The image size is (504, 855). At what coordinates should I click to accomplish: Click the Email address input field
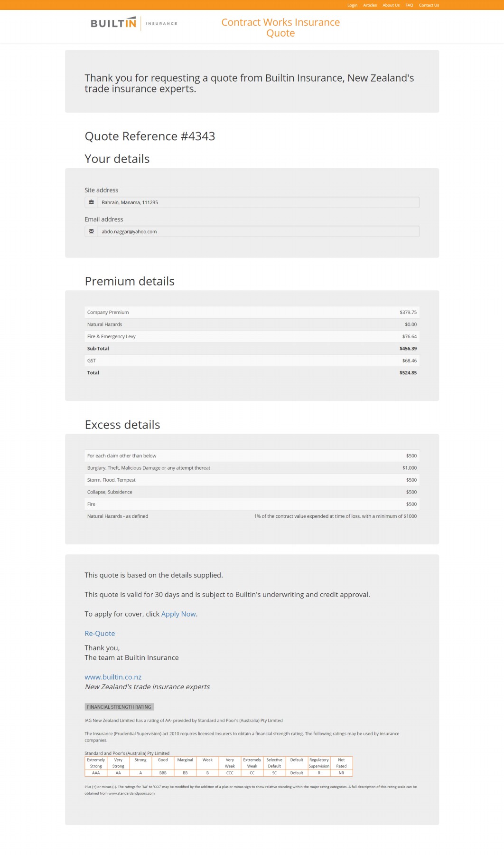(x=258, y=232)
